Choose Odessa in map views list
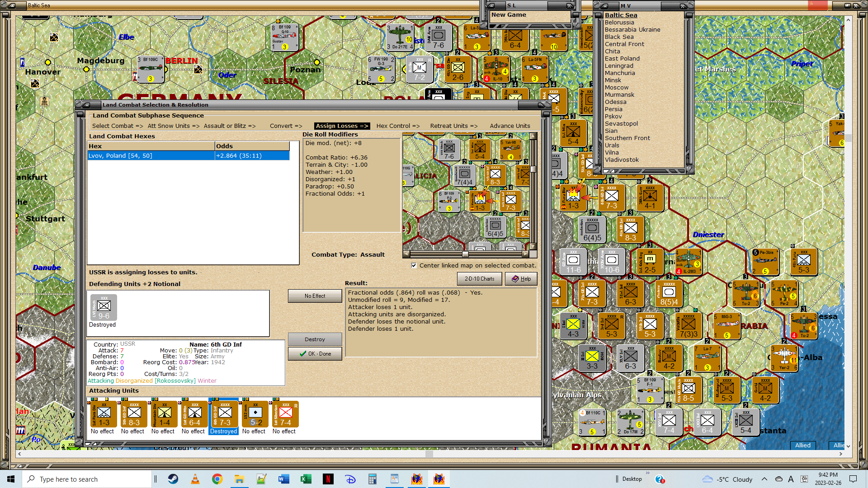The width and height of the screenshot is (868, 488). [616, 102]
